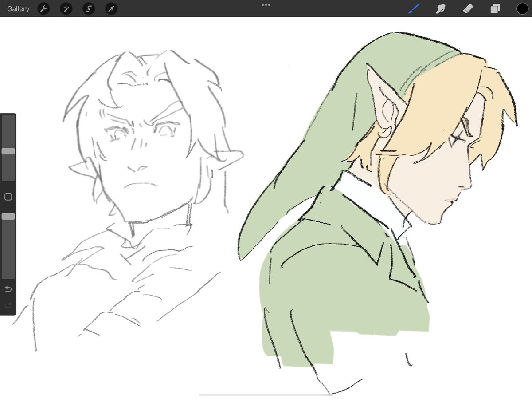Tap the home indicator bar at bottom

point(266,395)
